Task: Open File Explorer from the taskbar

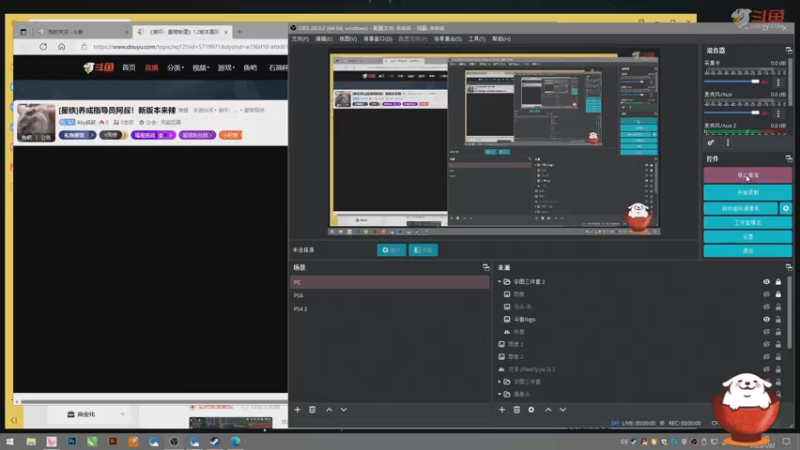Action: tap(31, 441)
